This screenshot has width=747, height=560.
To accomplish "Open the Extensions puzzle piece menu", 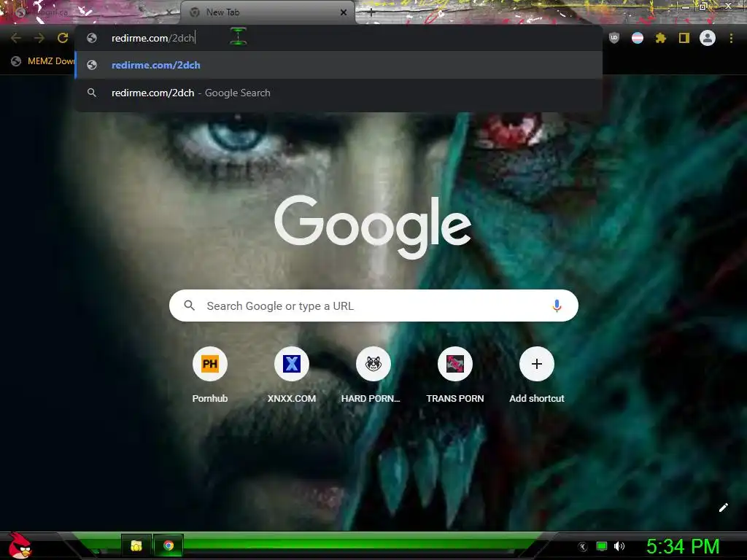I will tap(661, 38).
